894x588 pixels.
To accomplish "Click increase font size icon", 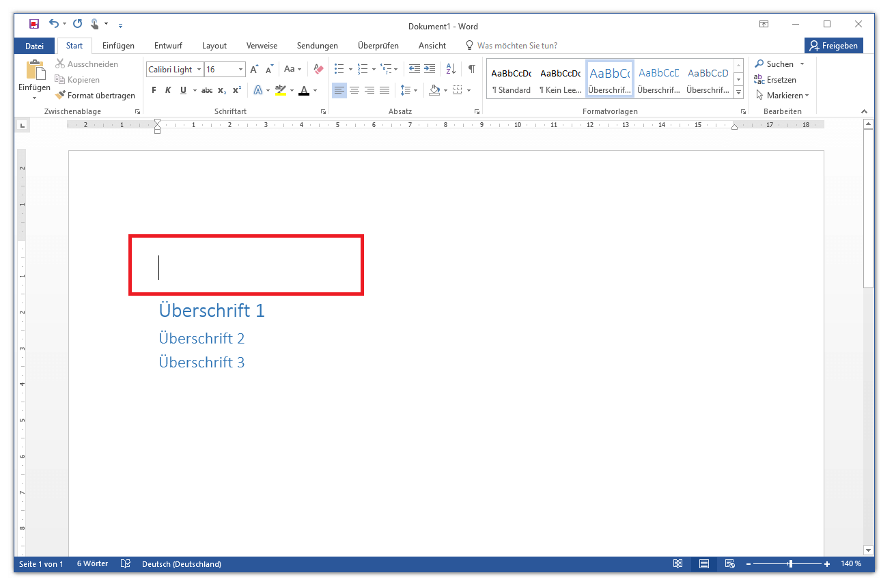I will (254, 69).
